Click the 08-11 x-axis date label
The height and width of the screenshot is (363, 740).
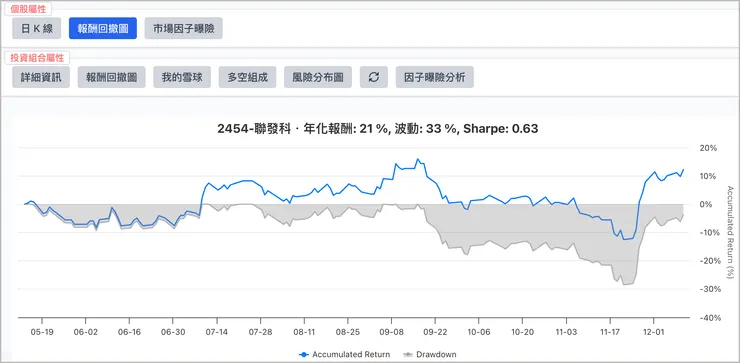click(x=304, y=332)
